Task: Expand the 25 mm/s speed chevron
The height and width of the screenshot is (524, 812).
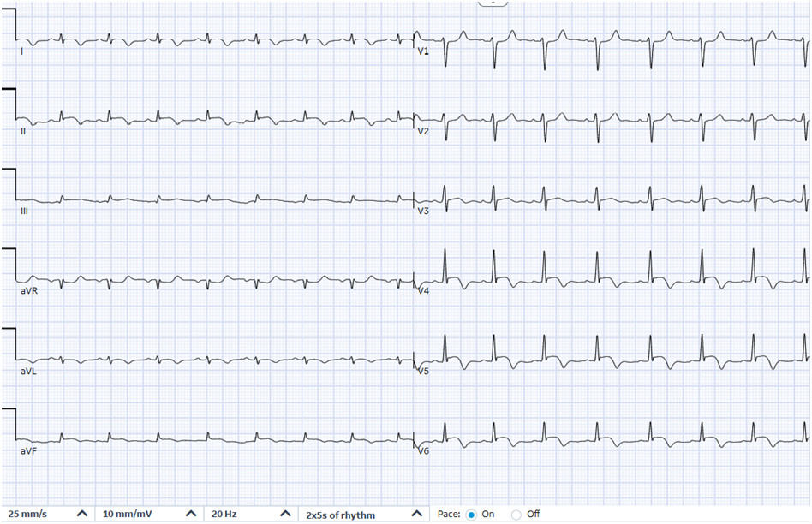Action: click(x=82, y=514)
